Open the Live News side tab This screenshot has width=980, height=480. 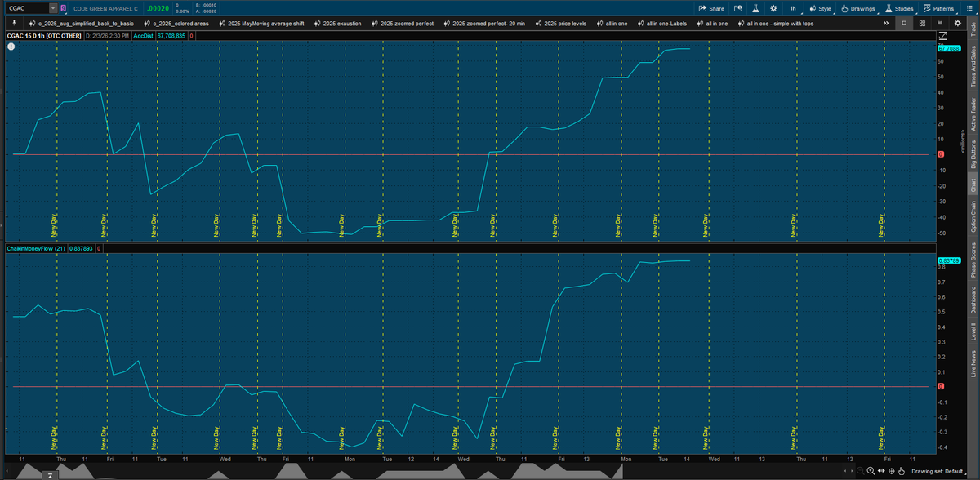pos(972,364)
